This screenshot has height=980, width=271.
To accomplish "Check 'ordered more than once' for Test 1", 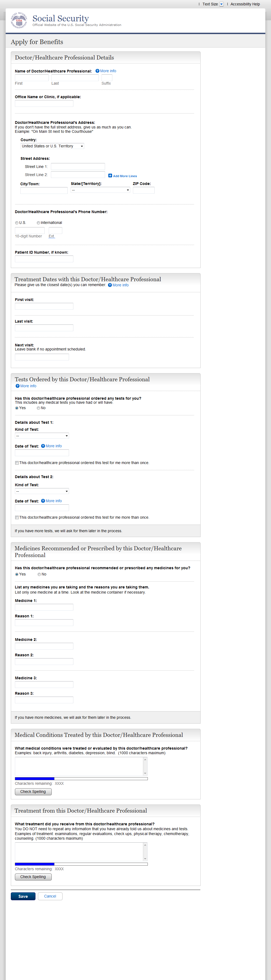I will point(17,463).
